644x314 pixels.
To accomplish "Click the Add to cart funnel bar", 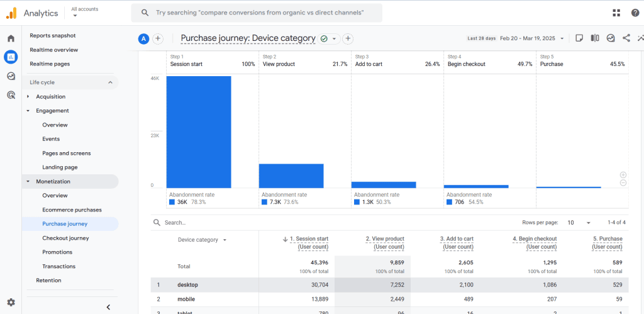I will [x=384, y=185].
